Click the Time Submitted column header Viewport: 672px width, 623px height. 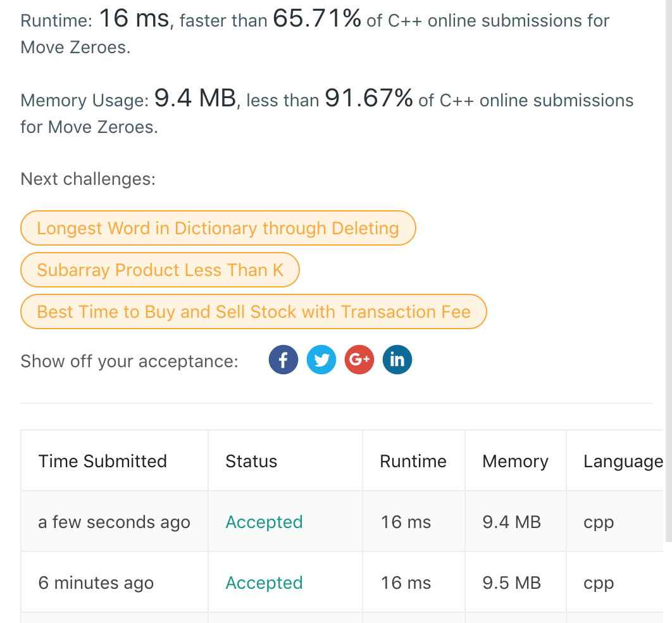pyautogui.click(x=103, y=461)
